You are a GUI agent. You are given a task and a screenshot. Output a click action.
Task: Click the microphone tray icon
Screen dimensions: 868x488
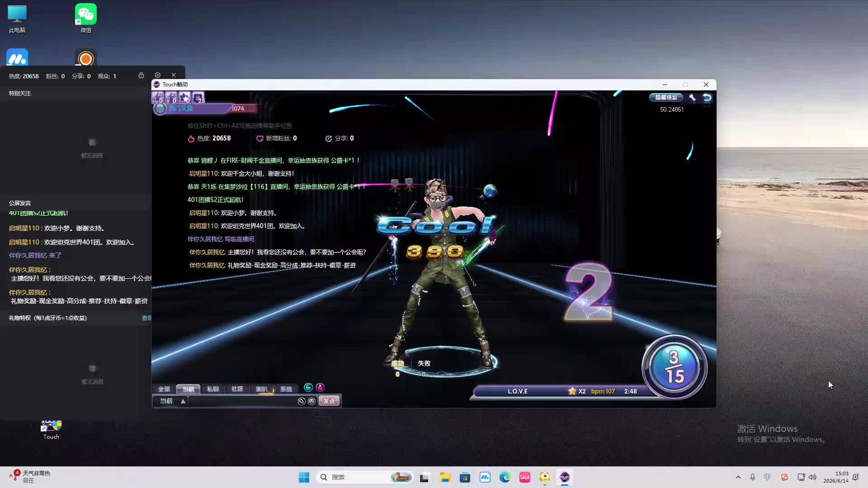click(x=753, y=477)
